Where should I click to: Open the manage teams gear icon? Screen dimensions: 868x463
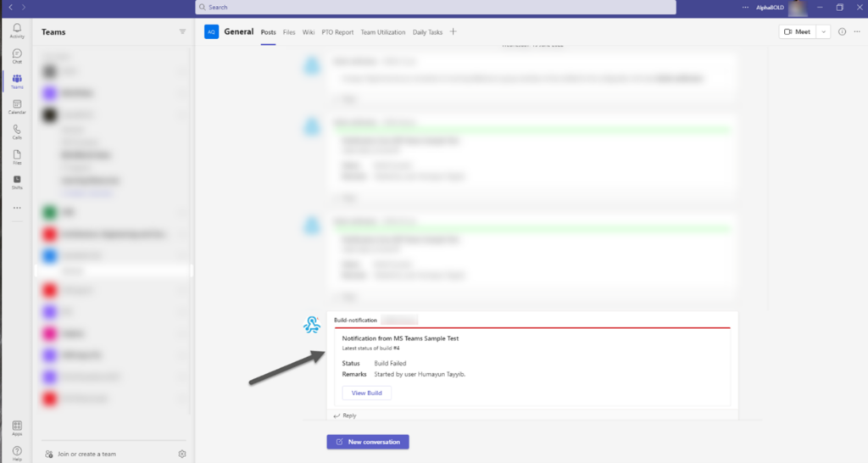(182, 454)
